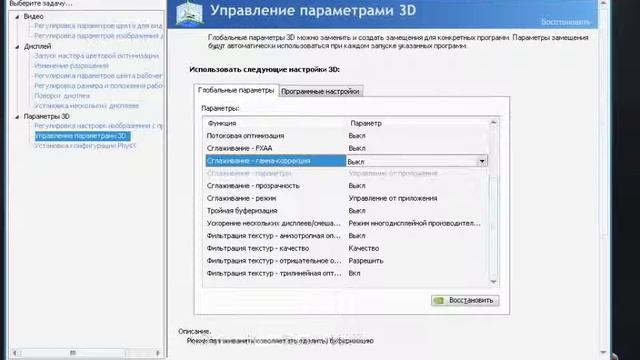Click the Вкл value of trilinear optimization
Screen dimensions: 640x360
pyautogui.click(x=354, y=273)
